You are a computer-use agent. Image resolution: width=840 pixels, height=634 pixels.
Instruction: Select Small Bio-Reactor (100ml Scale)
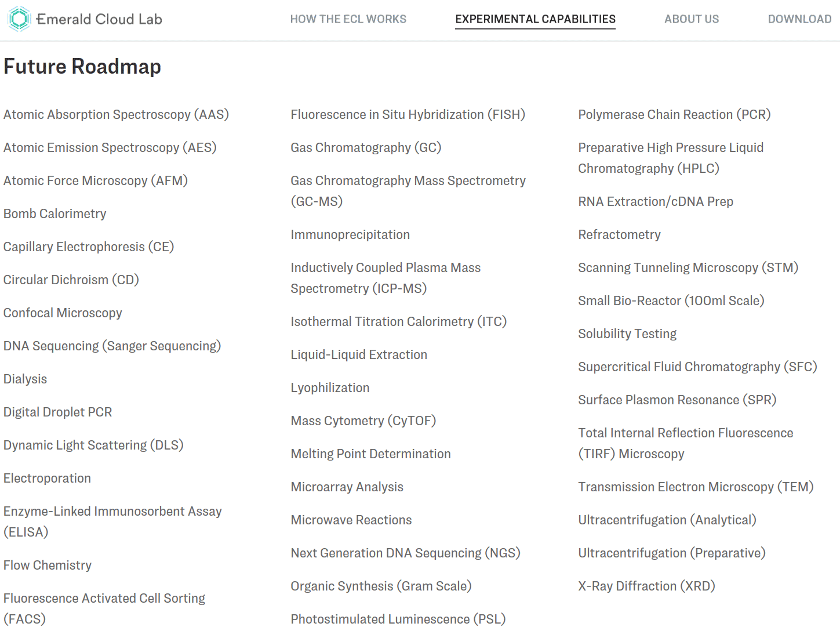point(671,301)
